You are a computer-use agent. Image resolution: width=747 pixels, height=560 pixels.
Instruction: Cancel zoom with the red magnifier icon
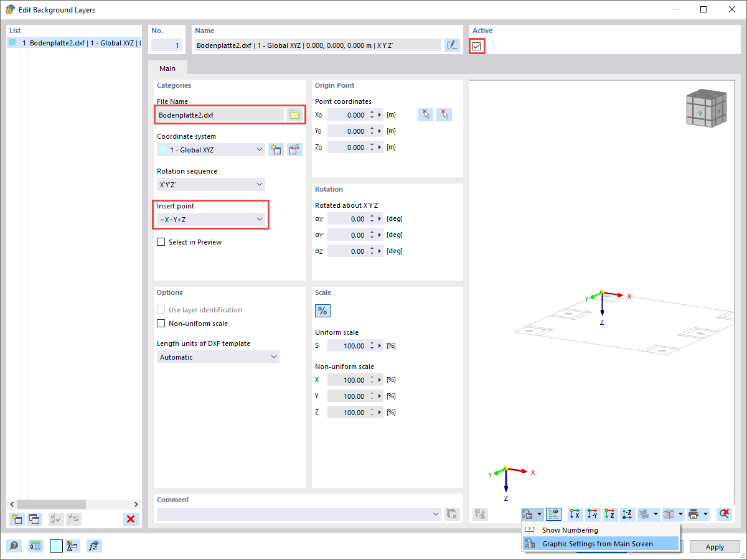724,514
